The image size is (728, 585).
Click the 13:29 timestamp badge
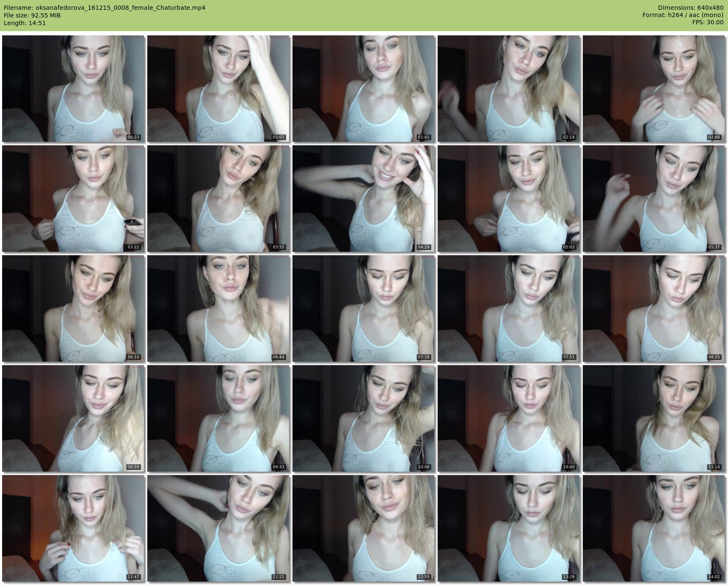(568, 577)
